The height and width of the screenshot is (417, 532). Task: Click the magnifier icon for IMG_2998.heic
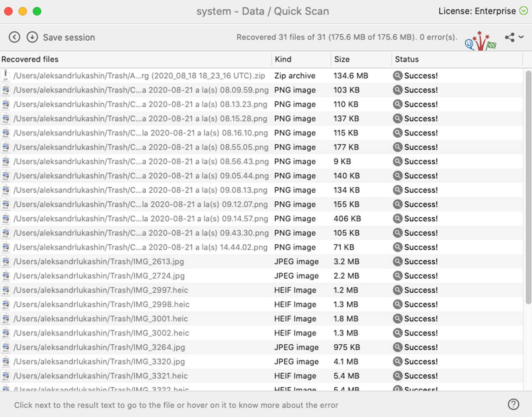click(397, 304)
